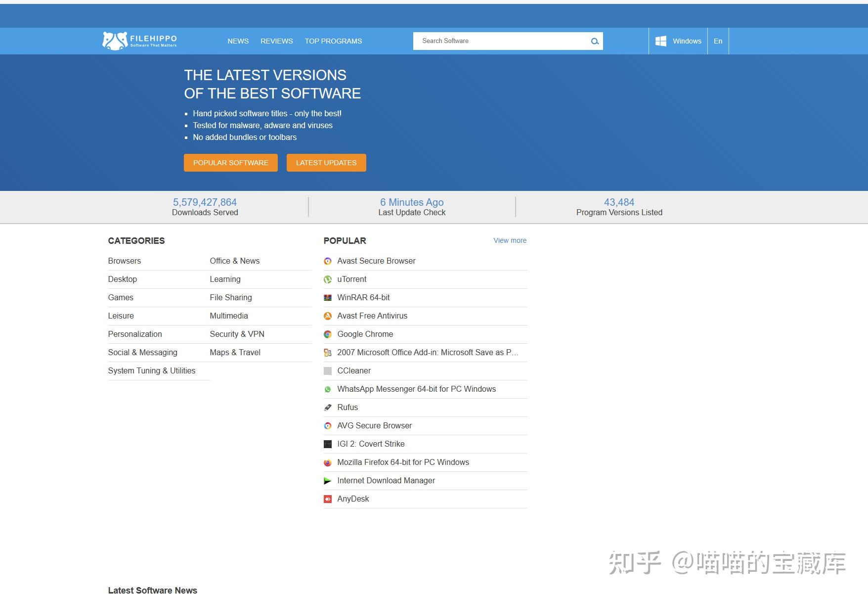Open the System Tuning & Utilities category
This screenshot has height=598, width=868.
pos(152,370)
